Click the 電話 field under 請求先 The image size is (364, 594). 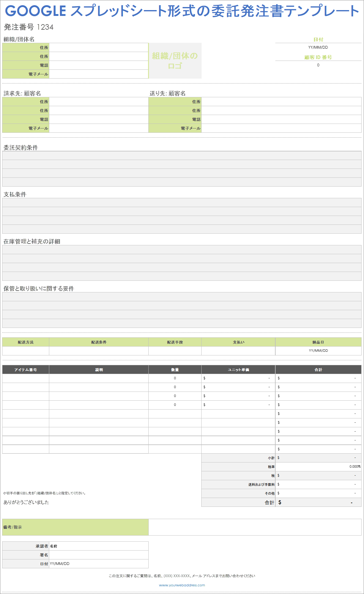98,119
